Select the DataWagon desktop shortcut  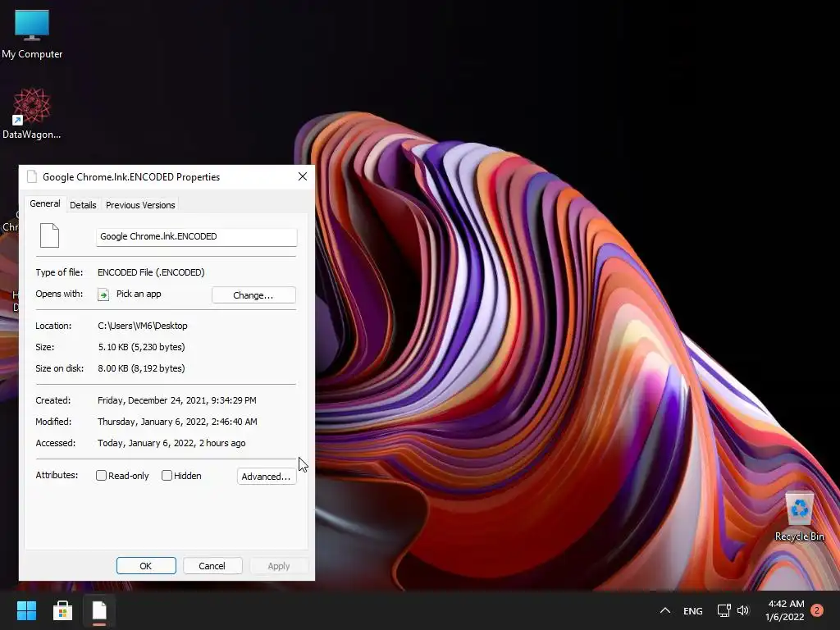pos(32,113)
